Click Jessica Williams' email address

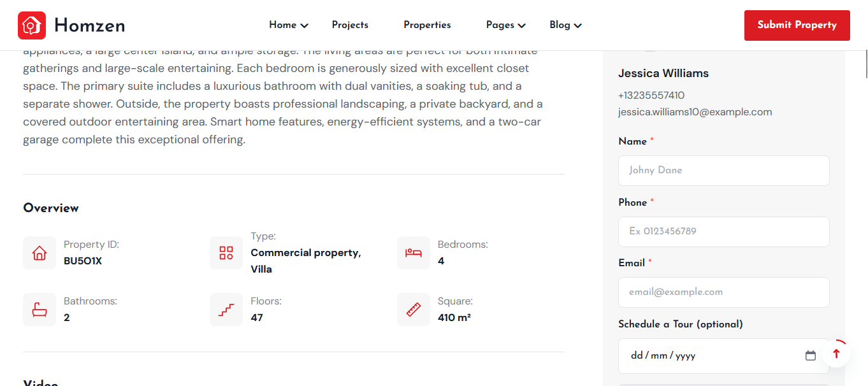pyautogui.click(x=695, y=112)
